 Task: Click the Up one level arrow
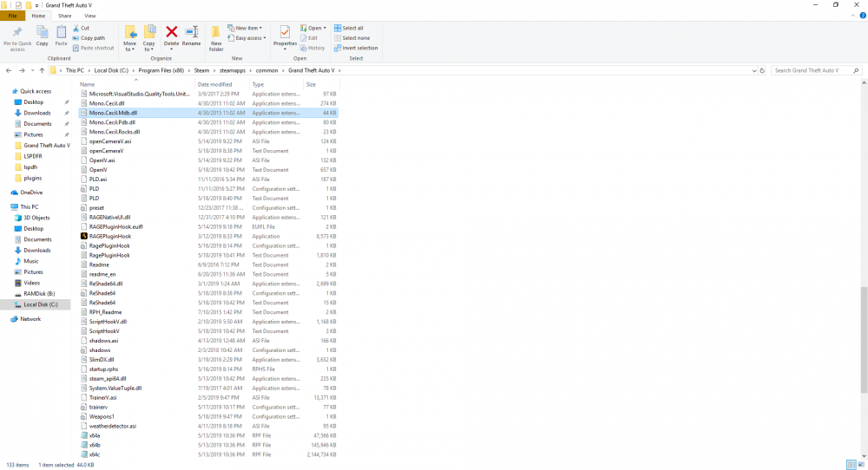tap(42, 71)
